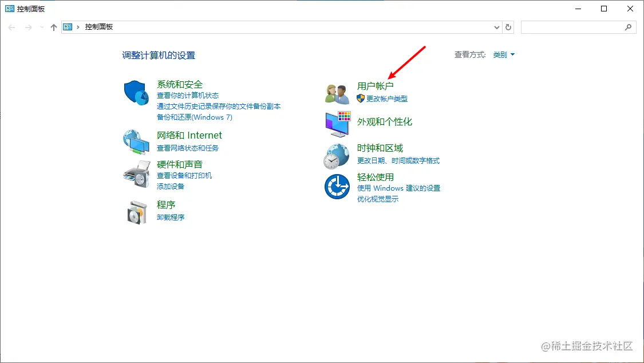Click the refresh button in the address bar
This screenshot has height=363, width=644.
pos(508,27)
